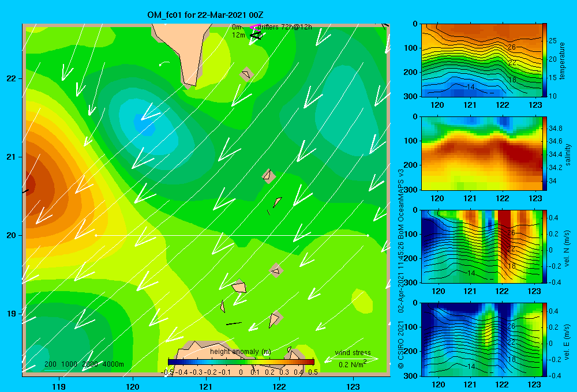Click latitude label '22' on the map axis
Screen dimensions: 577x392
(11, 78)
